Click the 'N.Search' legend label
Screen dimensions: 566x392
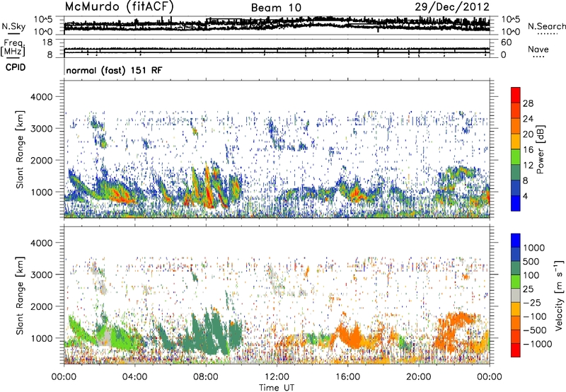(546, 26)
